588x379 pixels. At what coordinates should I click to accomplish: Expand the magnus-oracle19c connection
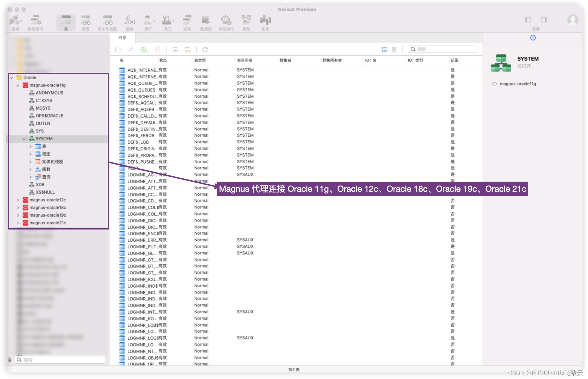click(x=18, y=215)
